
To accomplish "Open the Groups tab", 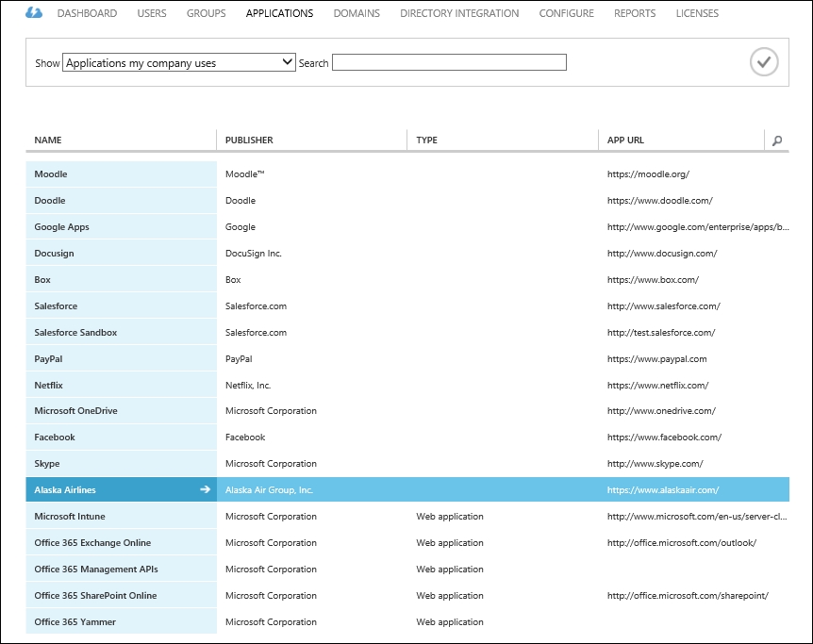I will point(207,13).
